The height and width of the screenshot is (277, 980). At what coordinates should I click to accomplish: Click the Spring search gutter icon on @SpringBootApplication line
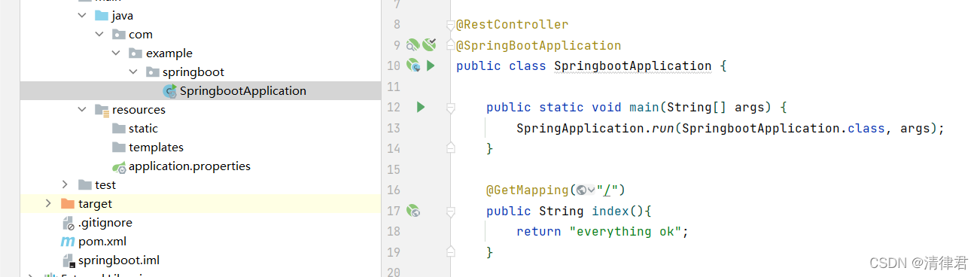[413, 45]
